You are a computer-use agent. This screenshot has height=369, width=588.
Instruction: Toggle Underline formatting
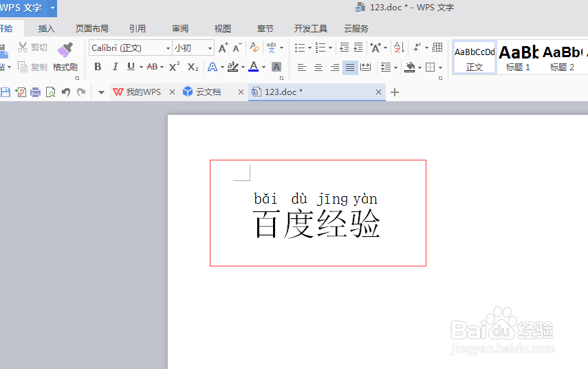pos(131,67)
